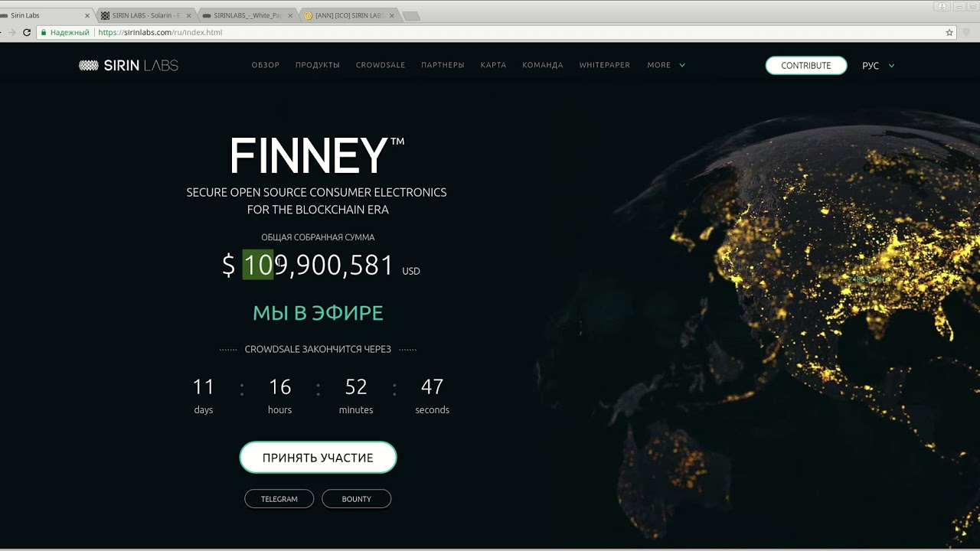Click the $109,900,581 raised amount
Viewport: 980px width, 551px height.
(308, 266)
